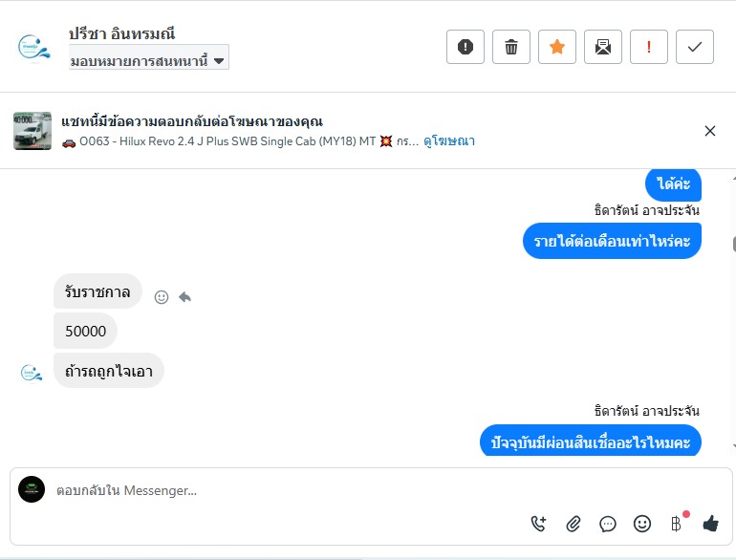Screen dimensions: 736x560
Task: Open the 'ดูโฆษณา' view ad link
Action: (x=449, y=141)
